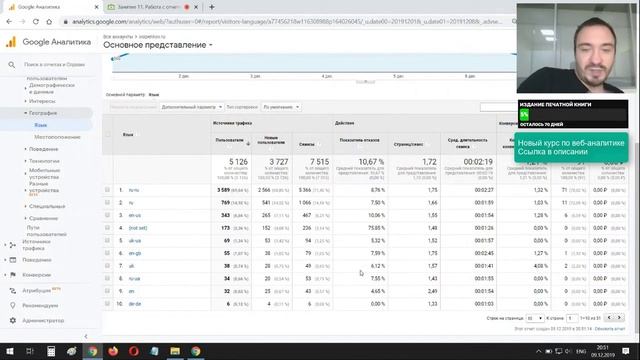Click the Обновить отчет link
The width and height of the screenshot is (640, 360).
coord(610,329)
